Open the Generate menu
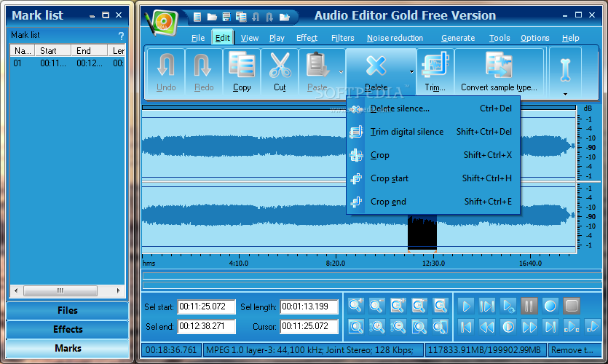 click(x=458, y=38)
